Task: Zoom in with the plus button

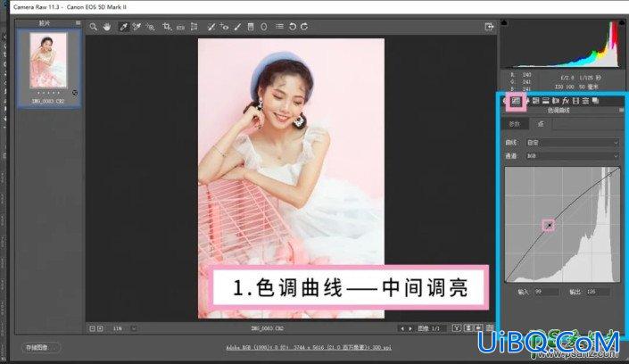Action: pyautogui.click(x=100, y=328)
